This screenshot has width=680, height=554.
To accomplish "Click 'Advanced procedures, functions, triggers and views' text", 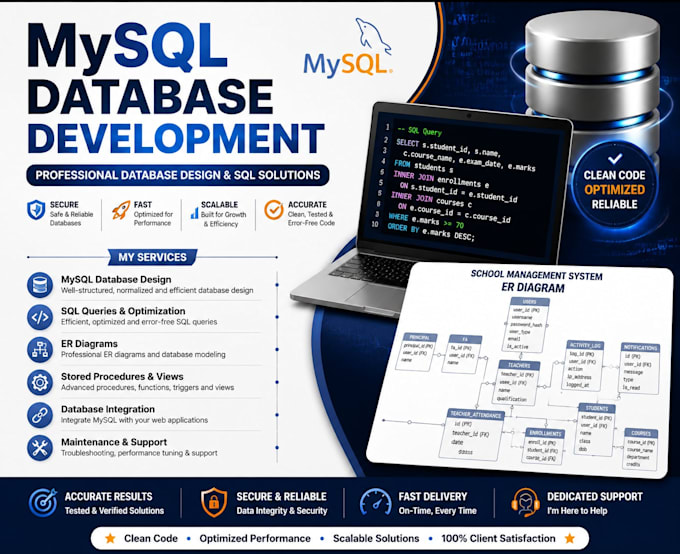I will 147,387.
